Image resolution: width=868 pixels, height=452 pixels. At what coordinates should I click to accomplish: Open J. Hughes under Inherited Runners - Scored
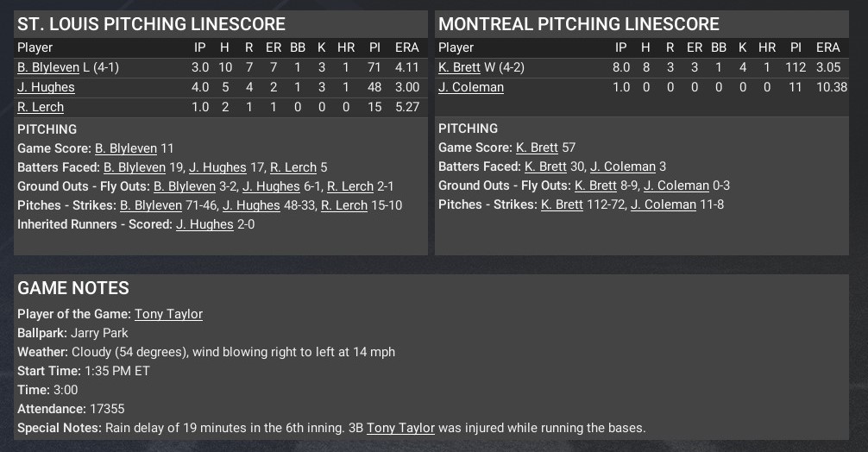point(204,224)
